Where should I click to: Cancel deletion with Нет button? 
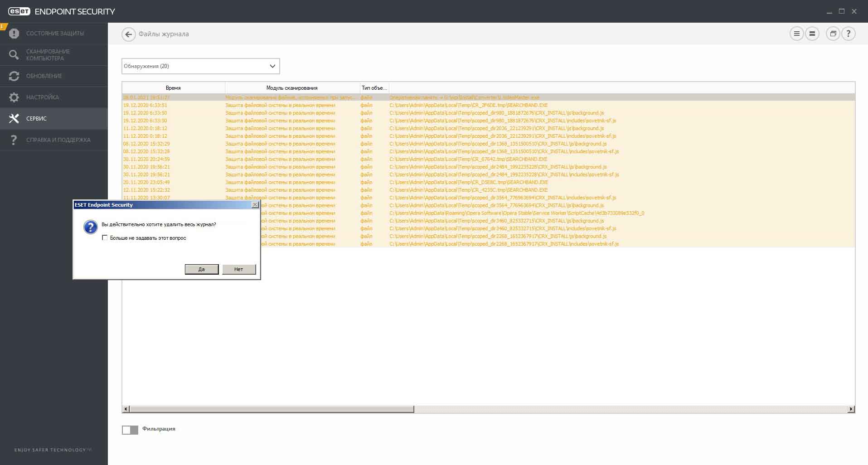(239, 269)
